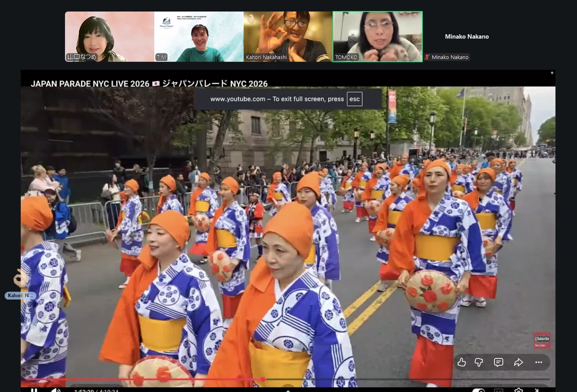Click the Subscribe watermark on video
Viewport: 577px width, 392px height.
click(x=542, y=340)
